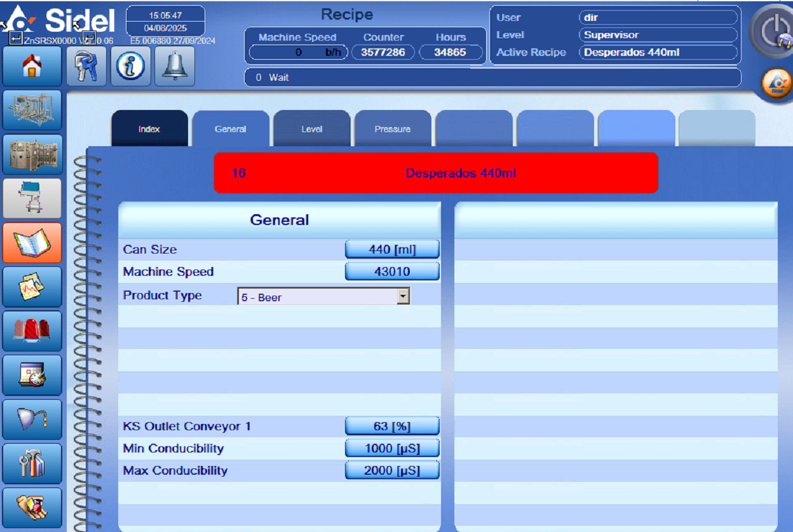Click Active Recipe 'Desperados 440ml' field
The image size is (793, 532).
(x=658, y=52)
